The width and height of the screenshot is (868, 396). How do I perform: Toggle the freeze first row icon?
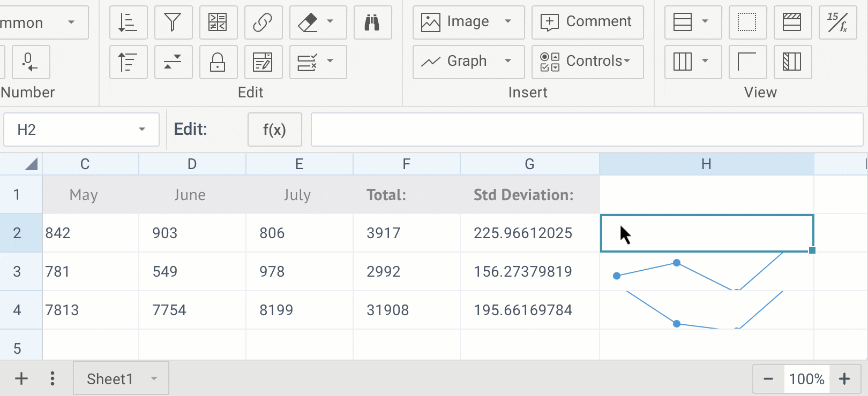point(791,22)
